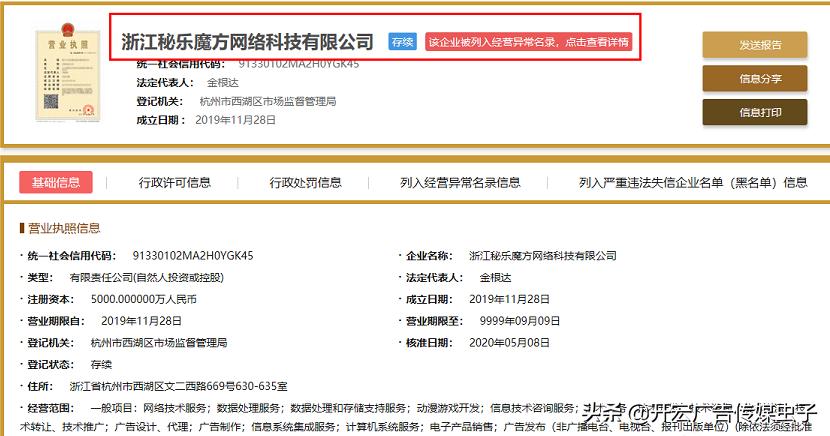
Task: Click the blue 存续 status badge
Action: point(402,42)
